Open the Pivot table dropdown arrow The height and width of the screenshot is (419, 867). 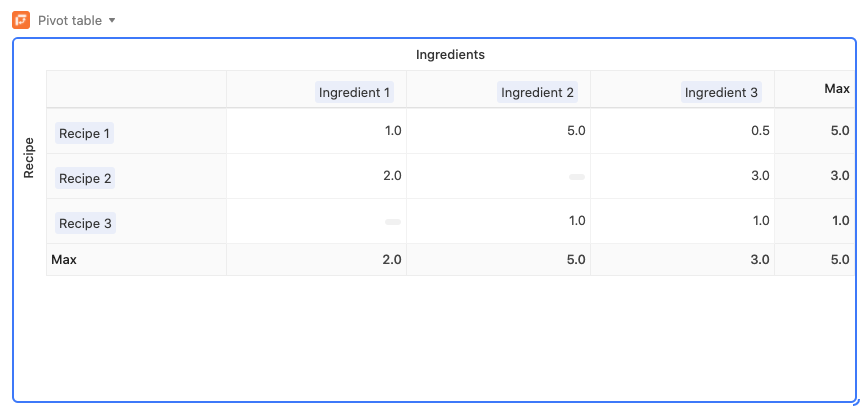coord(112,20)
